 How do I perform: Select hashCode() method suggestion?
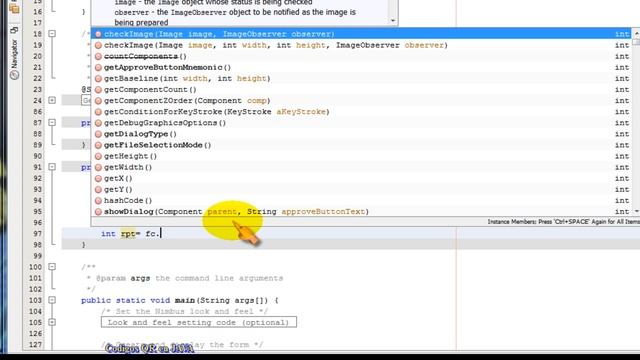tap(362, 200)
